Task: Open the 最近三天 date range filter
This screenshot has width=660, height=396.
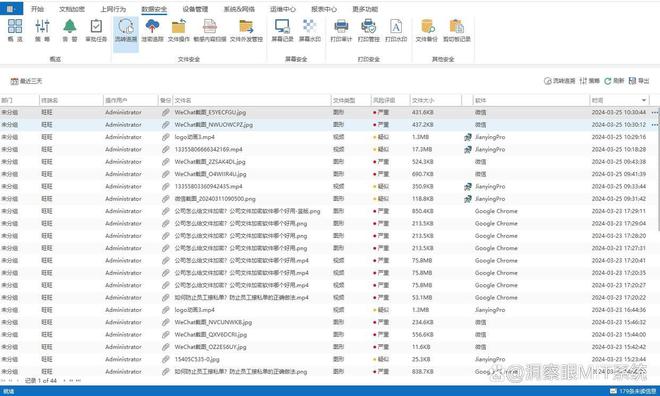Action: tap(26, 81)
